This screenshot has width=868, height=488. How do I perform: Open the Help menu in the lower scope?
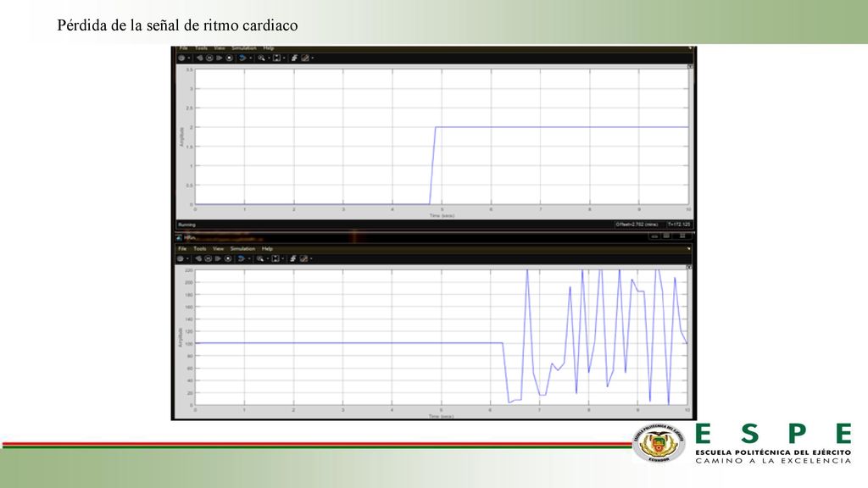[x=267, y=249]
